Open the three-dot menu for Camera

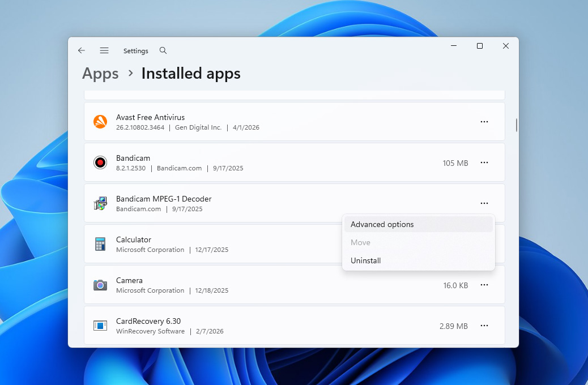click(484, 285)
